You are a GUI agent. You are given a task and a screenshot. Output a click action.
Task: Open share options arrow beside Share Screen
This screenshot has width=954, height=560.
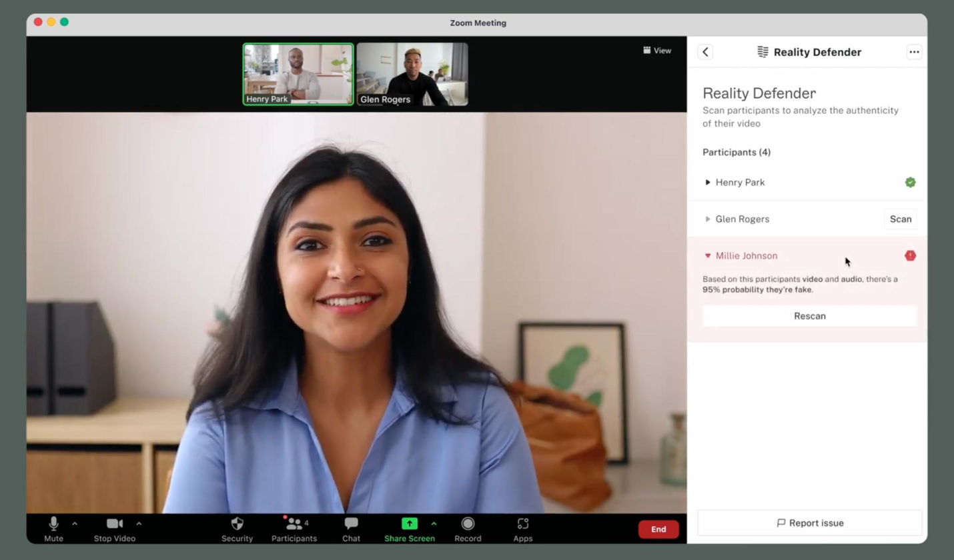[434, 524]
